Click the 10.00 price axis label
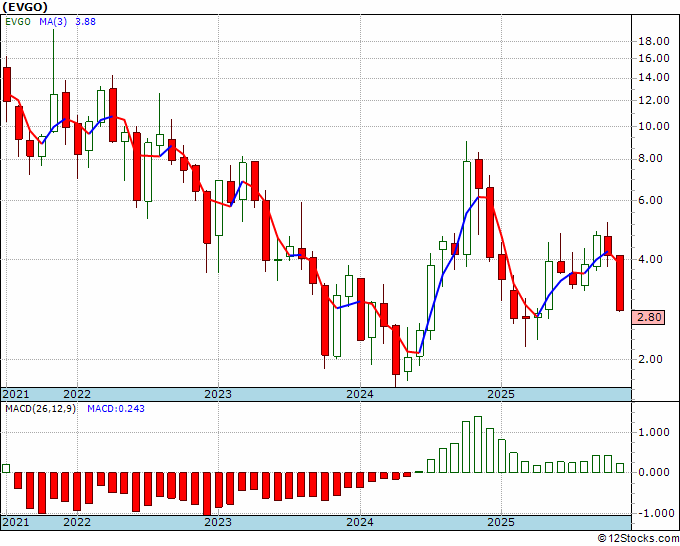680x546 pixels. (654, 127)
